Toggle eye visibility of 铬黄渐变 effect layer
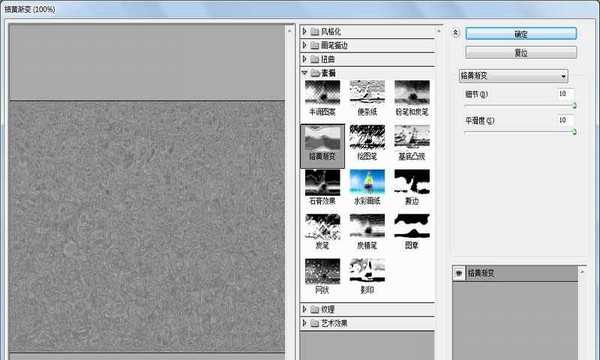The width and height of the screenshot is (600, 360). 458,274
